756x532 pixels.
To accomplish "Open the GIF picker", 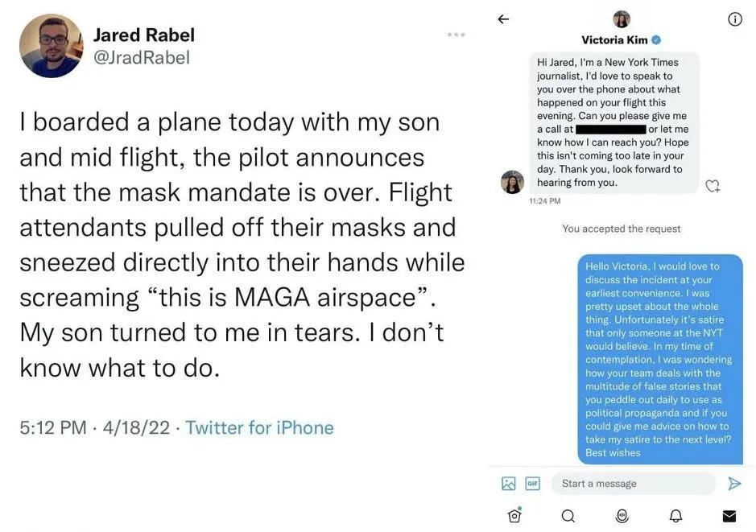I will coord(531,483).
